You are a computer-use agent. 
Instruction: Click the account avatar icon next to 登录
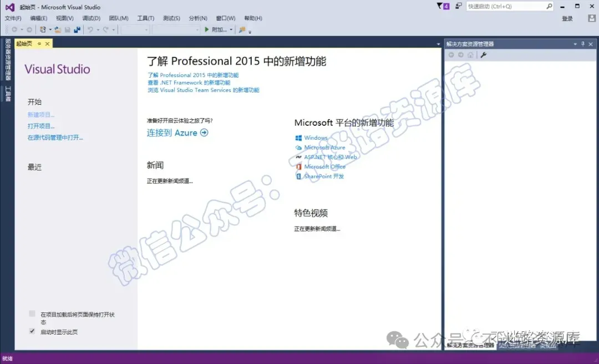[592, 18]
